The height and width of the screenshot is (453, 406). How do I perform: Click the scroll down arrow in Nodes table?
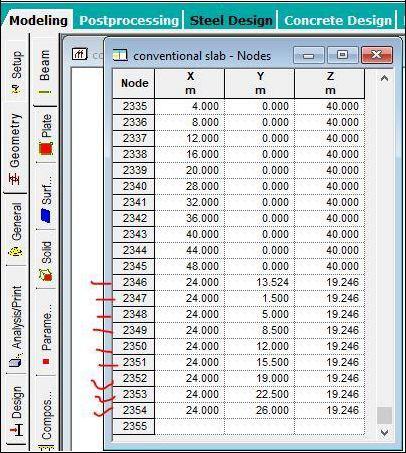384,432
